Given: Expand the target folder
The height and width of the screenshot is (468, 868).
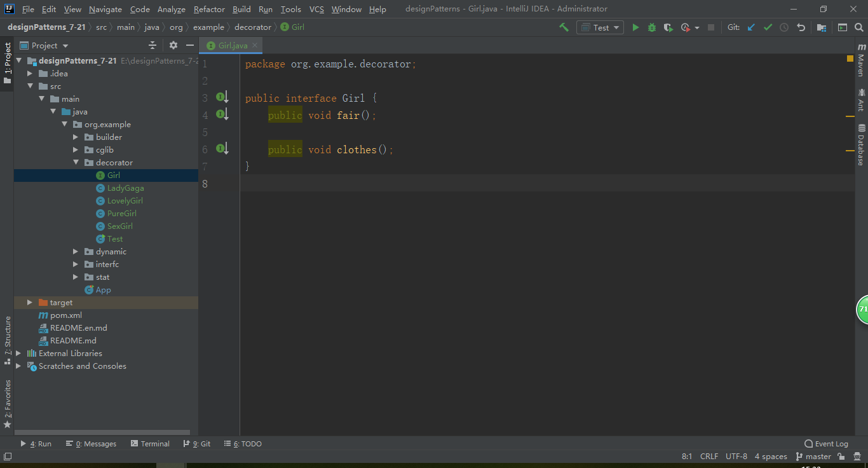Looking at the screenshot, I should click(30, 303).
